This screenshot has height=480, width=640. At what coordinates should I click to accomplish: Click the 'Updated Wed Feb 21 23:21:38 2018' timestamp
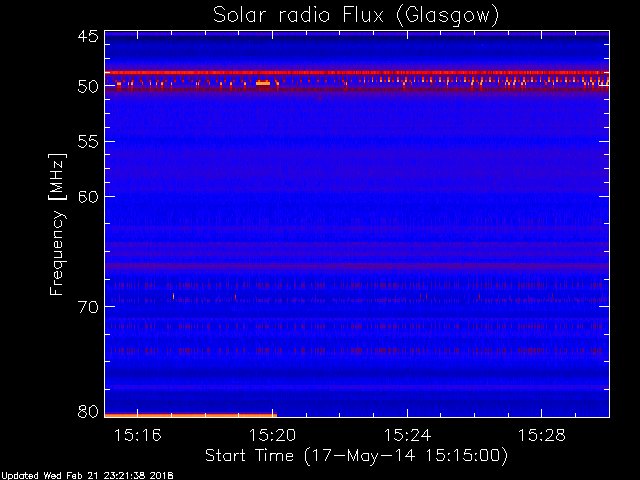tap(87, 476)
